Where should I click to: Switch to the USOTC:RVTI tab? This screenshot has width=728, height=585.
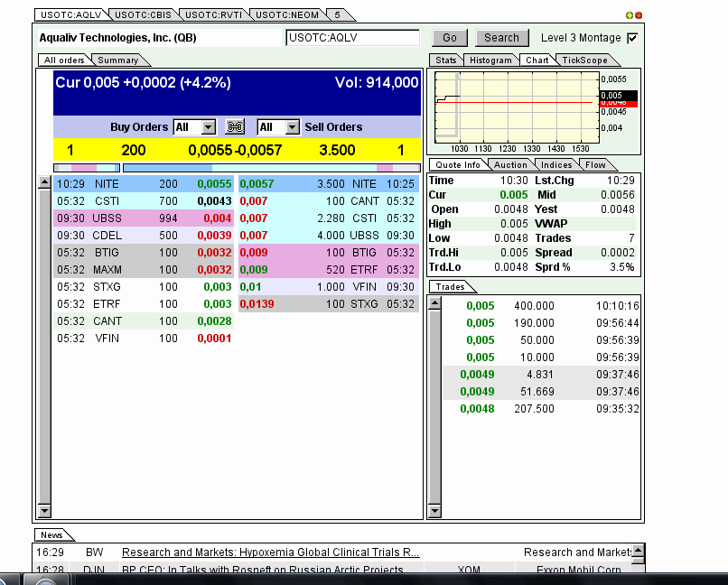213,14
